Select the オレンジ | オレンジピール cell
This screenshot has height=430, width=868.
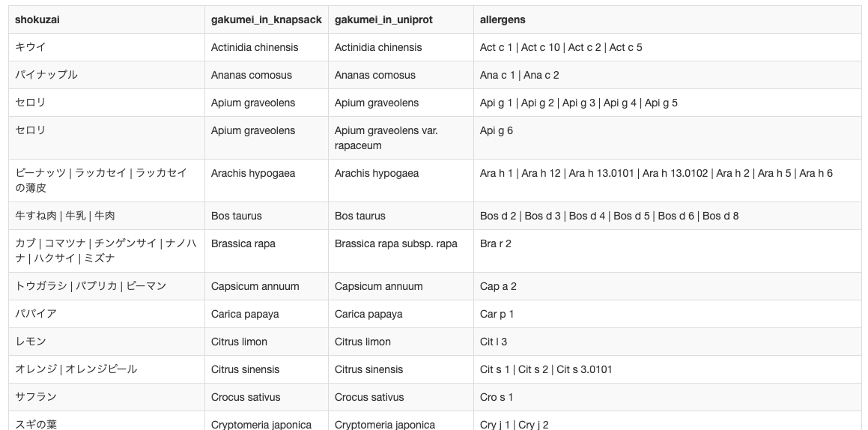click(x=76, y=369)
